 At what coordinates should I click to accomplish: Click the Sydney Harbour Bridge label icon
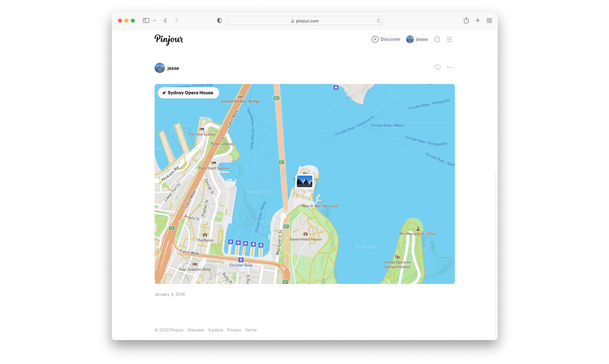tap(240, 97)
